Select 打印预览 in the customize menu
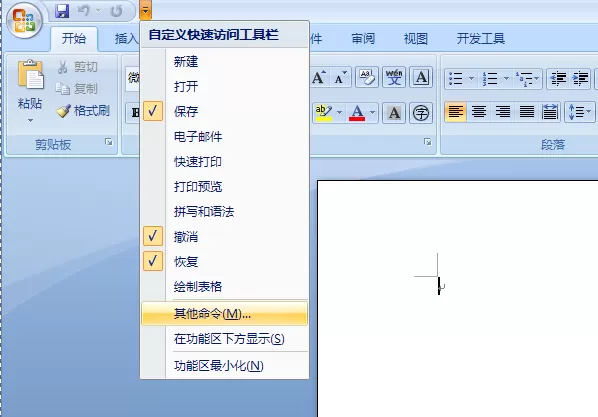Image resolution: width=598 pixels, height=417 pixels. [224, 187]
